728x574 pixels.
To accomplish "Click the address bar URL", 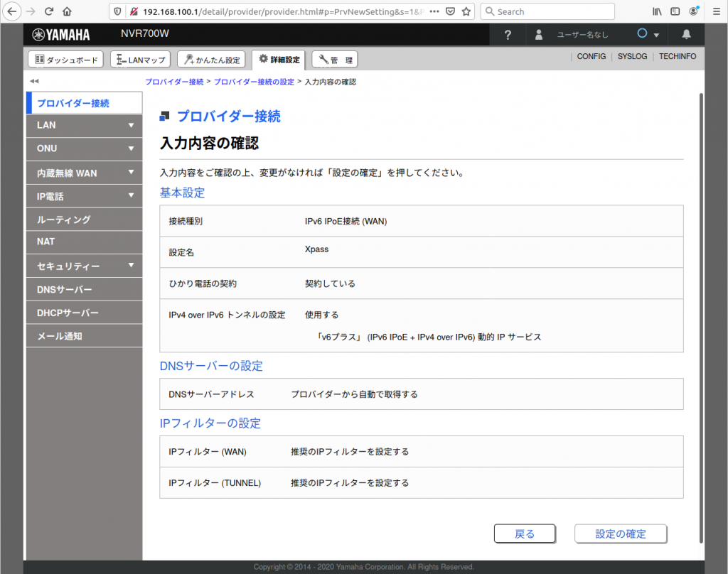I will click(283, 11).
